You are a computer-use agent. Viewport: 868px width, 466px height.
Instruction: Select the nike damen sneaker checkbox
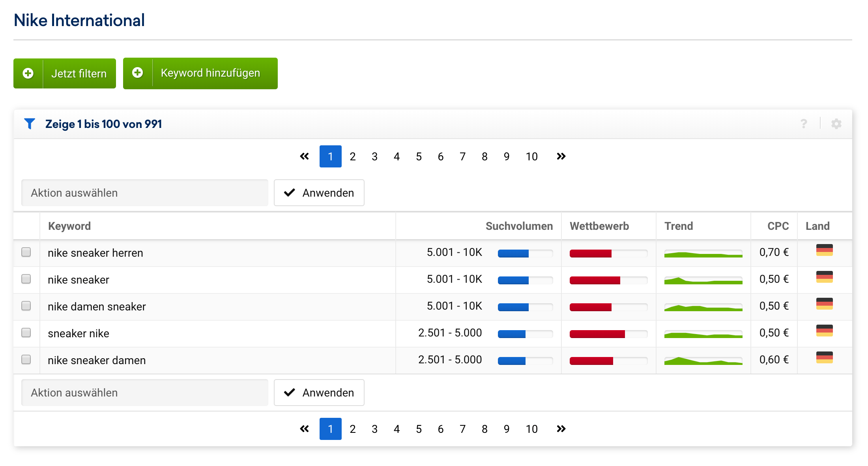point(26,306)
